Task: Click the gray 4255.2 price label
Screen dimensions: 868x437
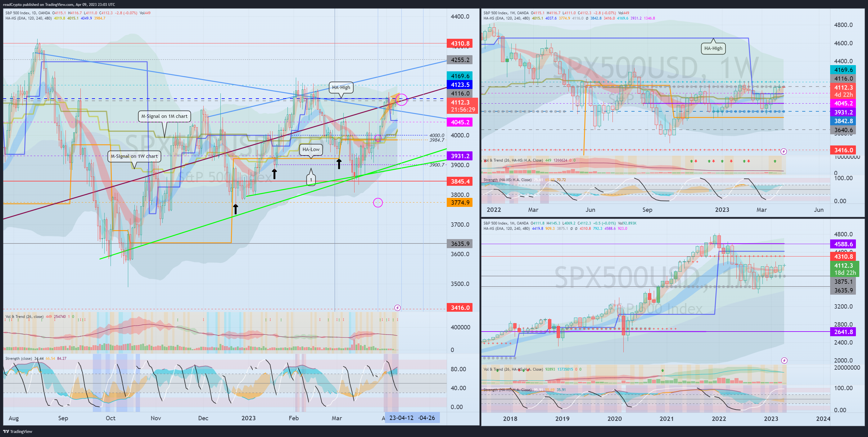Action: [x=459, y=60]
